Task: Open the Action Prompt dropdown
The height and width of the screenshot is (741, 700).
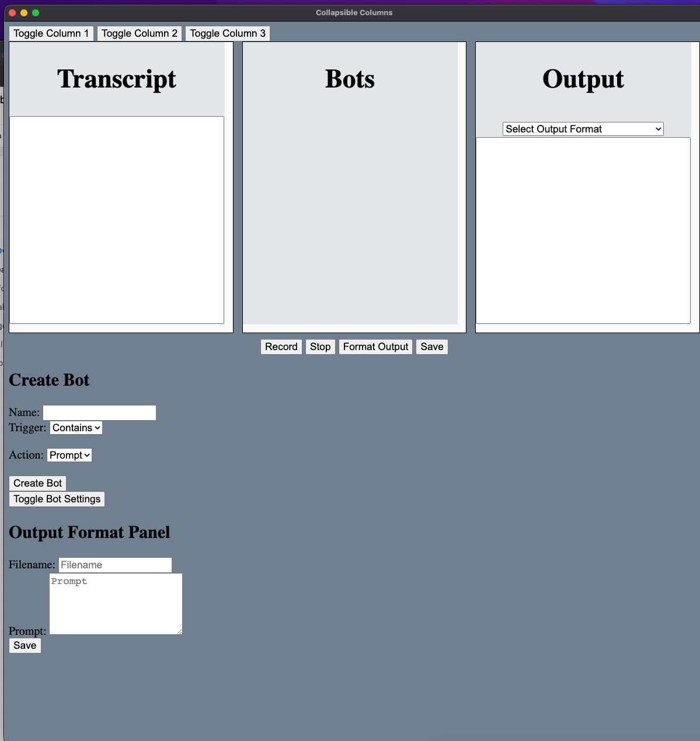Action: coord(69,455)
